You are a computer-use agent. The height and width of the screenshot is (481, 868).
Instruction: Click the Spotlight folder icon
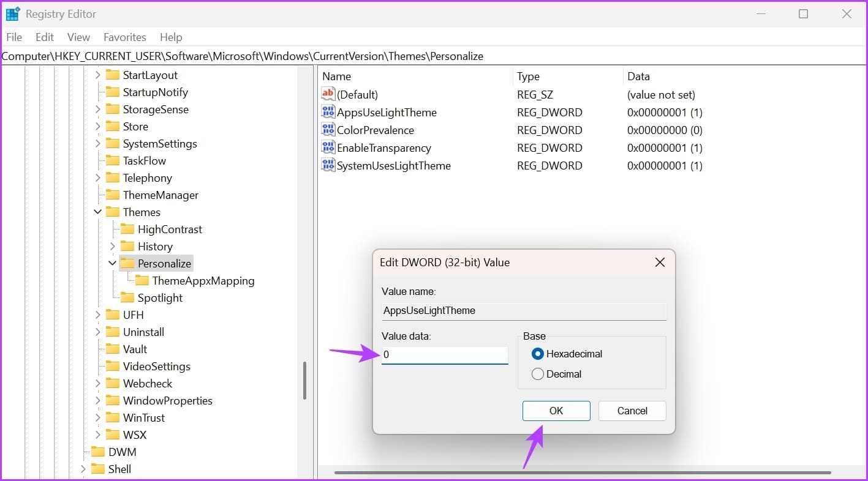click(127, 297)
